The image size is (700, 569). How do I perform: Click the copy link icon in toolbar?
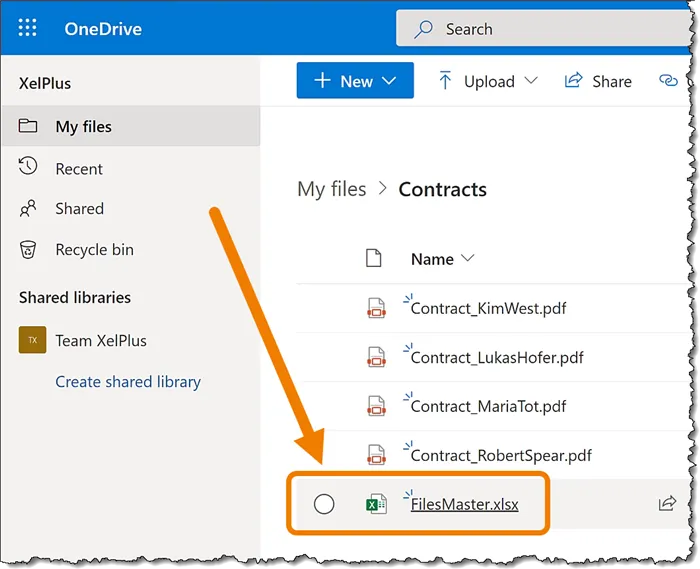coord(667,81)
